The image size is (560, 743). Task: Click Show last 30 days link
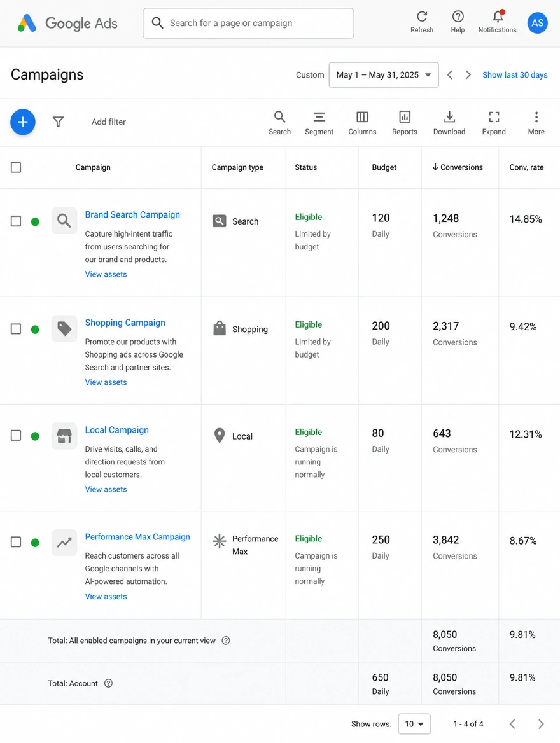(515, 75)
